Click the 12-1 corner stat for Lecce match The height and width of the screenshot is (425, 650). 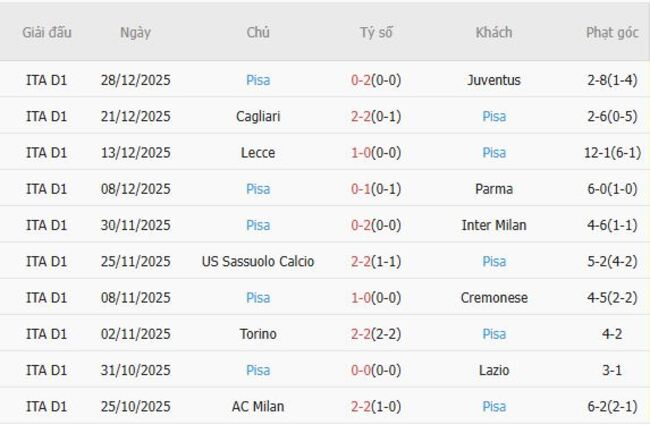(x=612, y=153)
